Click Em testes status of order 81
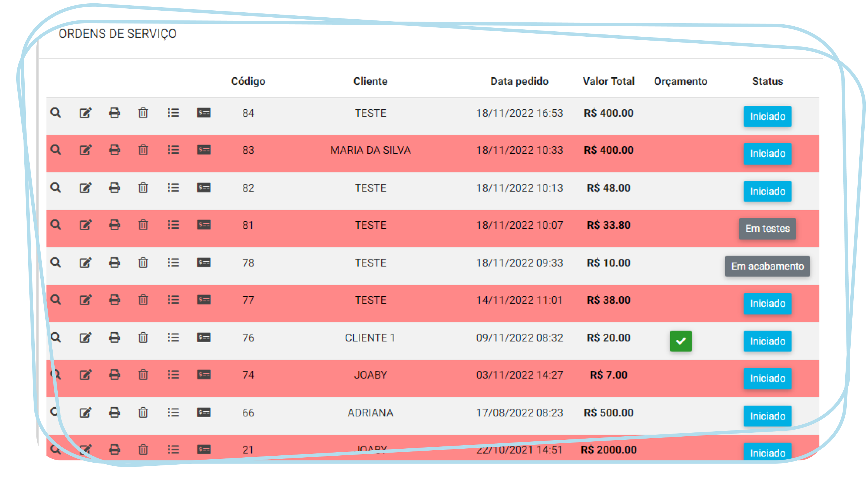868x487 pixels. pyautogui.click(x=767, y=228)
